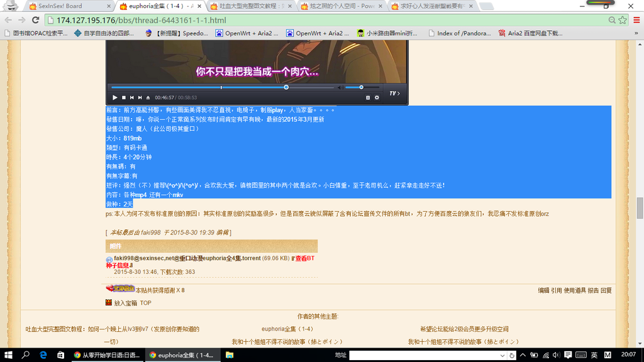Open the touch keyboard tray icon
Image resolution: width=644 pixels, height=362 pixels.
tap(580, 355)
